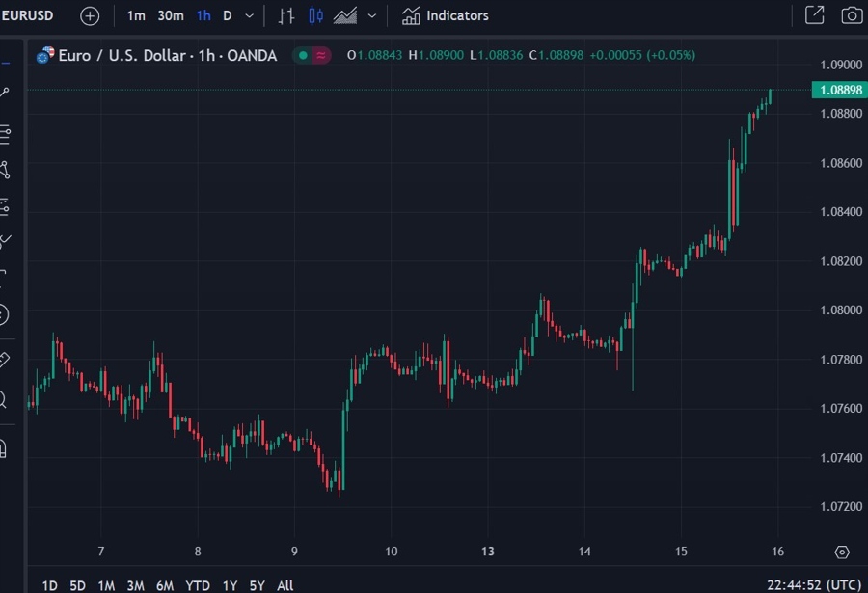
Task: Click the pink approximate data icon
Action: [x=321, y=55]
